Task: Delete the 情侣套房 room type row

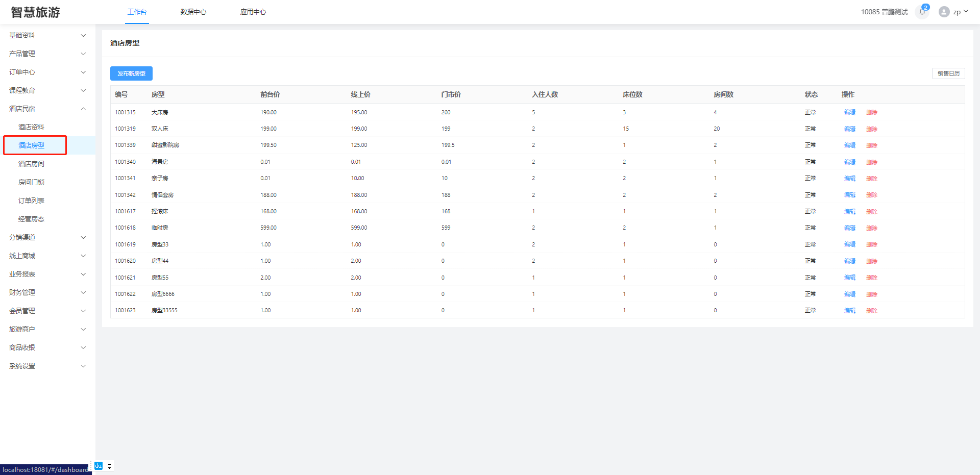Action: pyautogui.click(x=871, y=195)
